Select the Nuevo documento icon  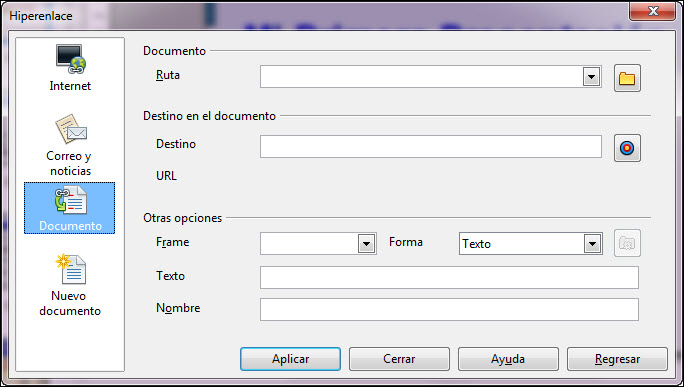coord(70,285)
